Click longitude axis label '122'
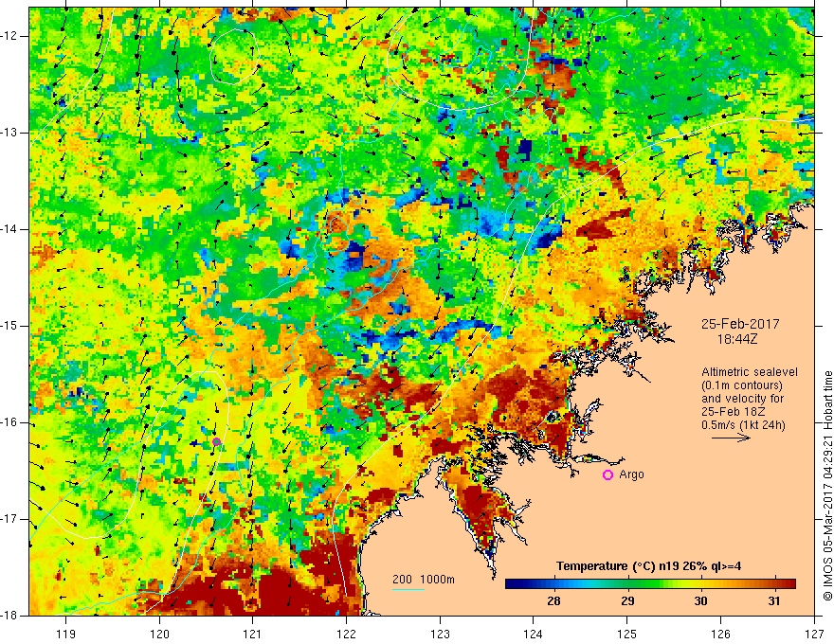This screenshot has width=834, height=644. tap(346, 634)
